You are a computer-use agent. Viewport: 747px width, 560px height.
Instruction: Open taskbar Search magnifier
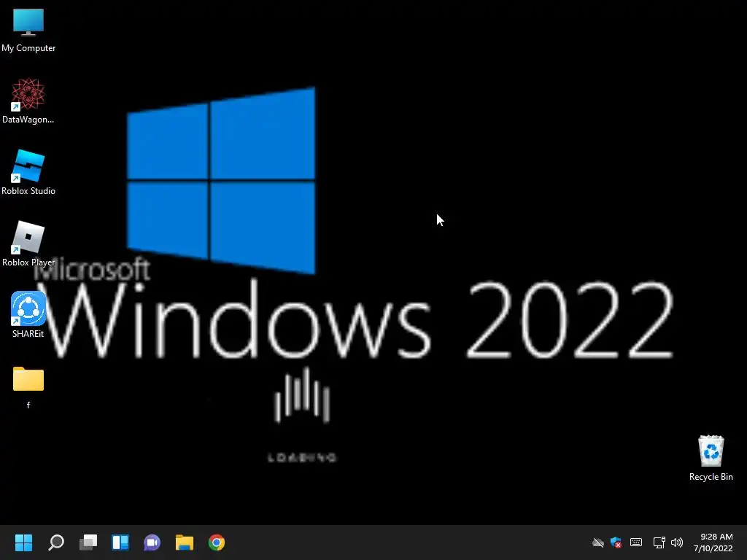coord(56,542)
